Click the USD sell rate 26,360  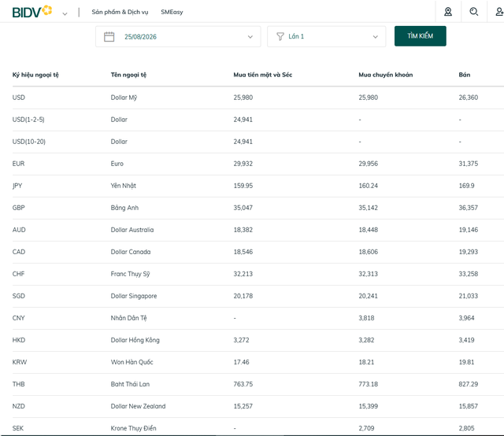[x=469, y=98]
